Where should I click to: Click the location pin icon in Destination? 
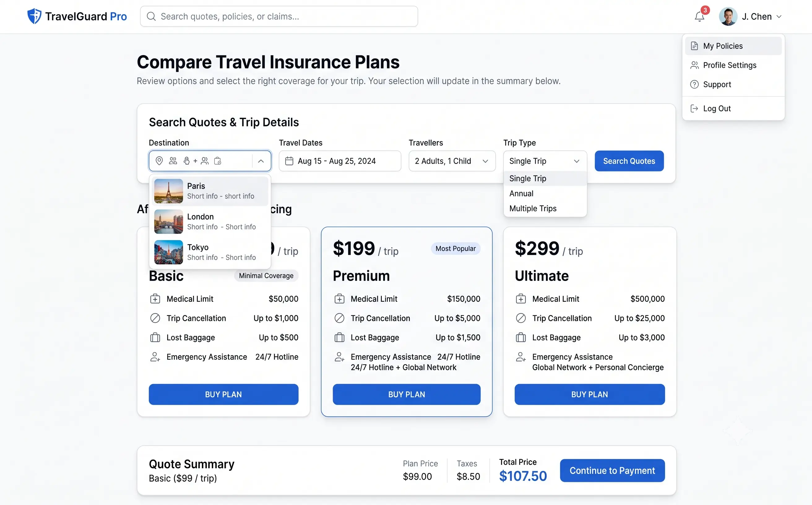pyautogui.click(x=159, y=161)
